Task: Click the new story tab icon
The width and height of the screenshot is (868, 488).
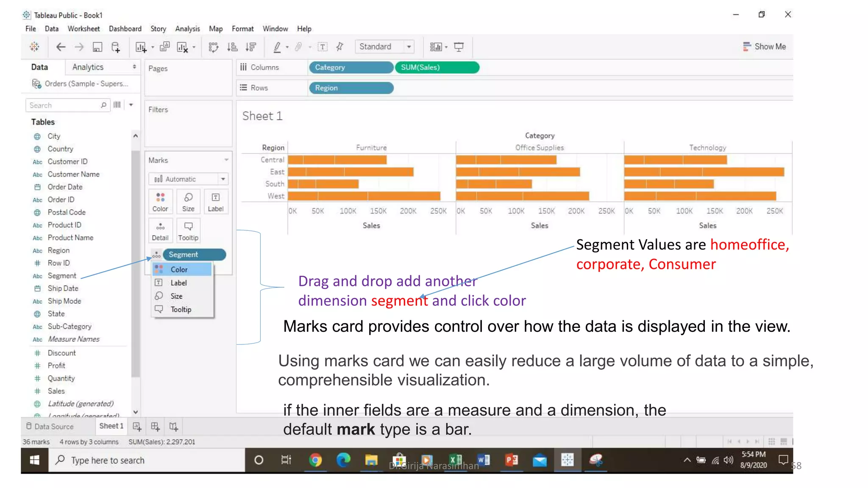Action: click(173, 427)
